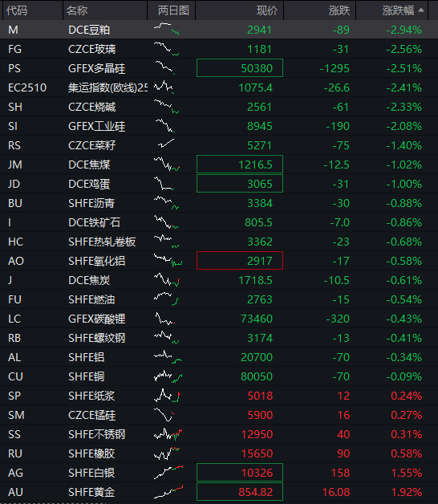Viewport: 438px width, 504px height.
Task: Open the two-day sparkline for DCE豆粕
Action: (x=167, y=29)
